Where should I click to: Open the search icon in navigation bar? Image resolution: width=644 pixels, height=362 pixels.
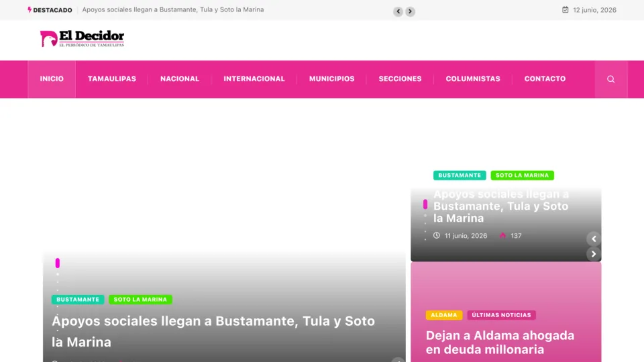[x=610, y=79]
